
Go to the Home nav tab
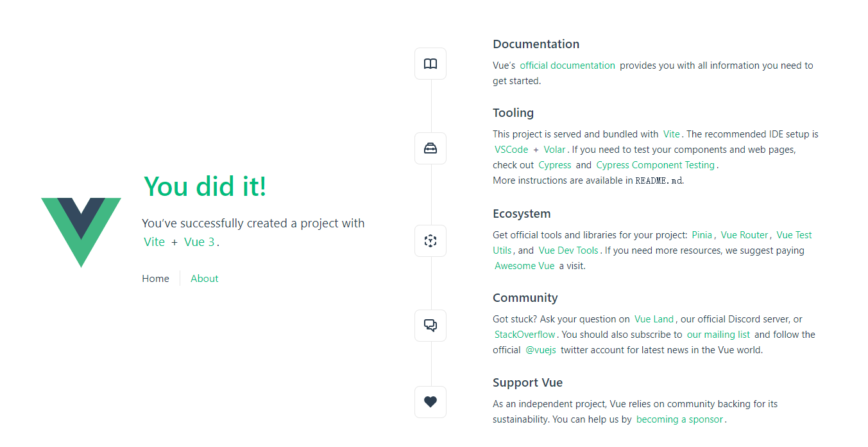pyautogui.click(x=156, y=278)
